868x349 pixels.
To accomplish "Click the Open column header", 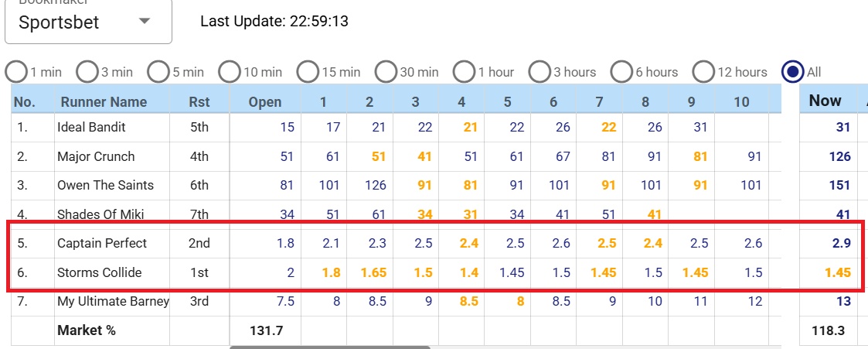I will pyautogui.click(x=265, y=101).
